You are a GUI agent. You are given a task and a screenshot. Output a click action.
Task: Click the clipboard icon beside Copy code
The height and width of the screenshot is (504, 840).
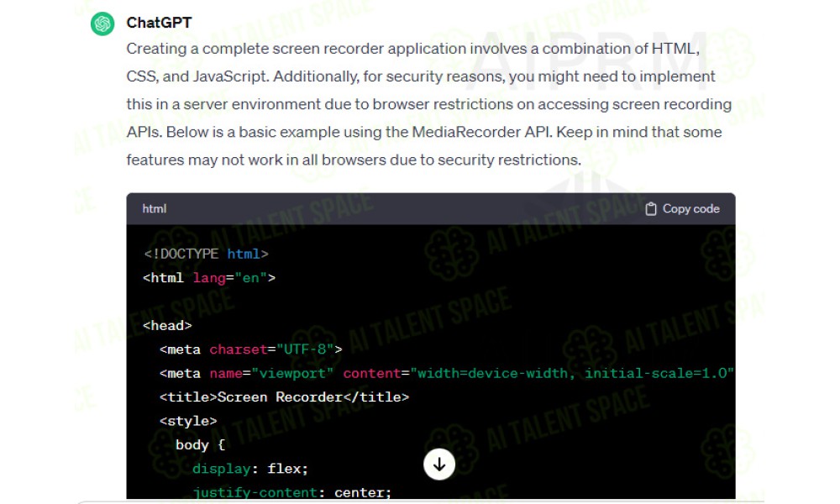click(x=650, y=209)
